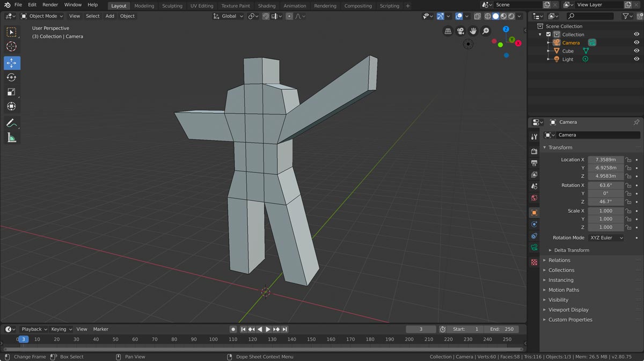644x361 pixels.
Task: Open the Render menu
Action: 50,5
